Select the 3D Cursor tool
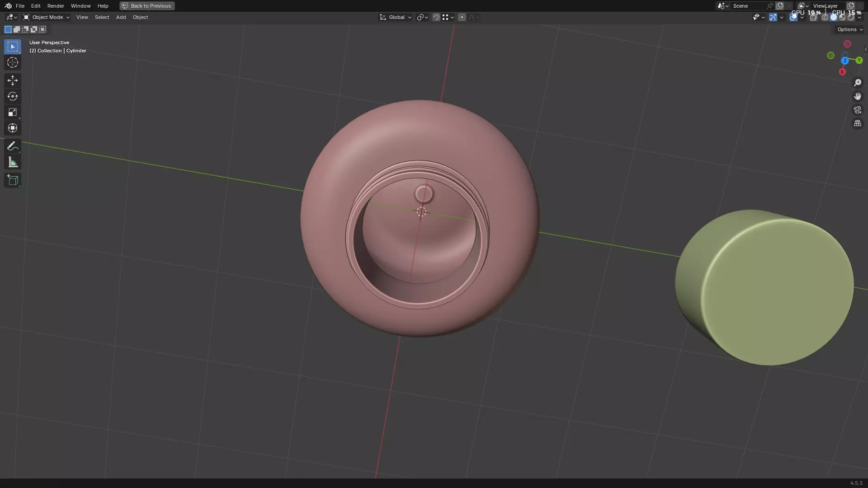 (x=13, y=62)
